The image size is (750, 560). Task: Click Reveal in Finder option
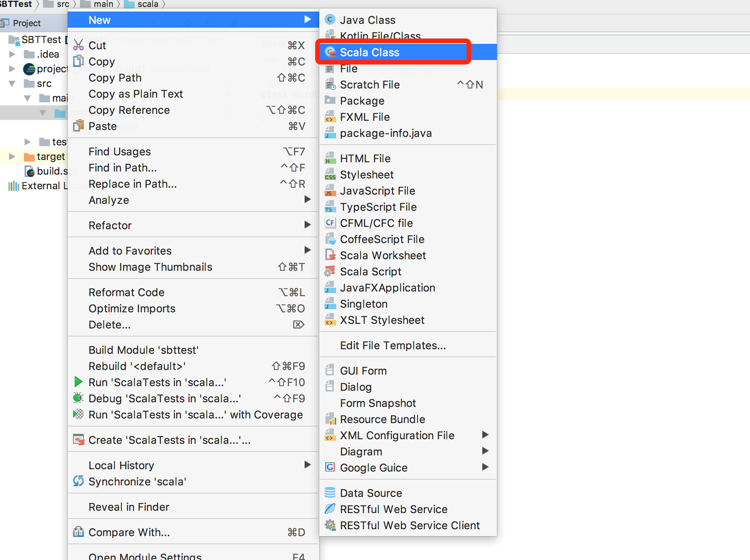[x=129, y=507]
